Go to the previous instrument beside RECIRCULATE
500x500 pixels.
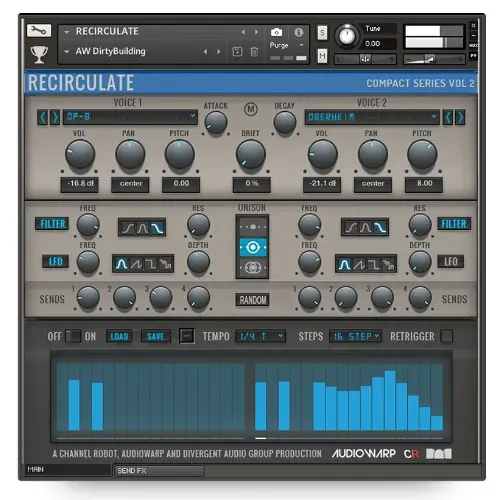(x=243, y=32)
